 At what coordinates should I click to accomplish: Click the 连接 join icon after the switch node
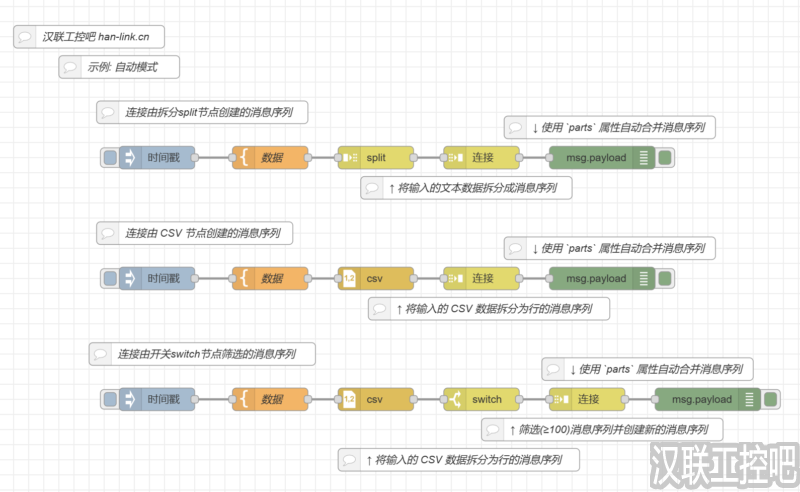pos(560,399)
